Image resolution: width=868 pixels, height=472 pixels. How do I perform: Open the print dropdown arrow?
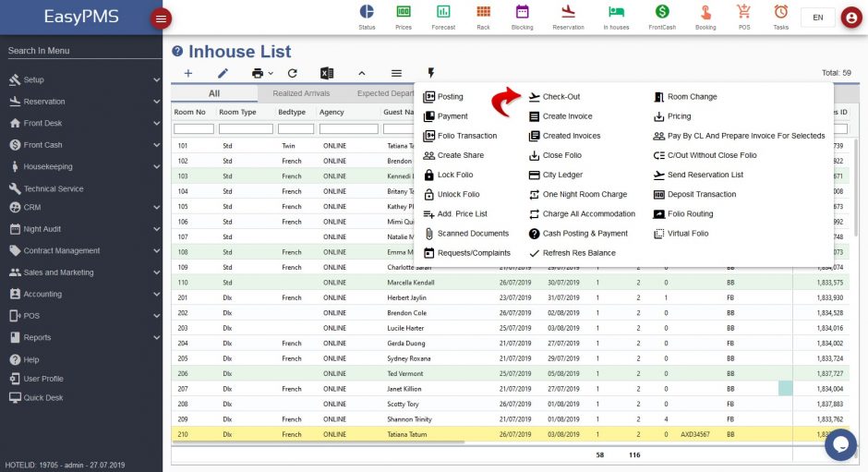tap(271, 74)
